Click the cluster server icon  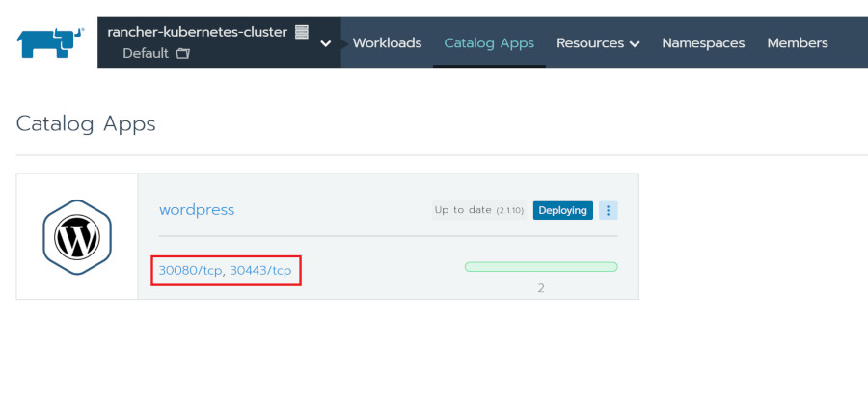click(301, 32)
